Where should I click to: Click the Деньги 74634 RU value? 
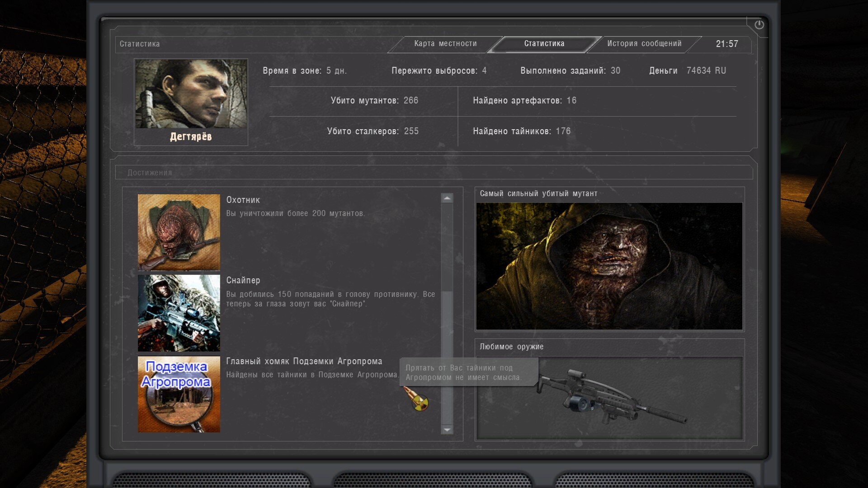coord(706,71)
